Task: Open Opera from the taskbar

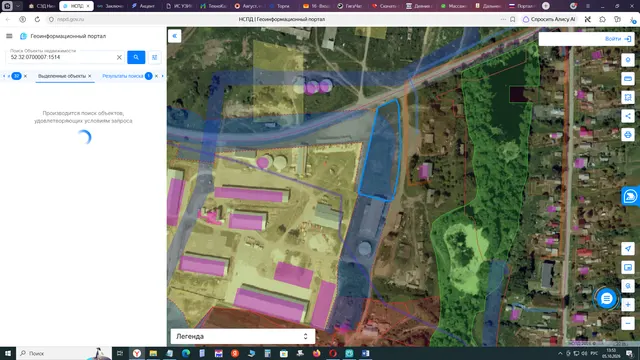Action: 333,353
